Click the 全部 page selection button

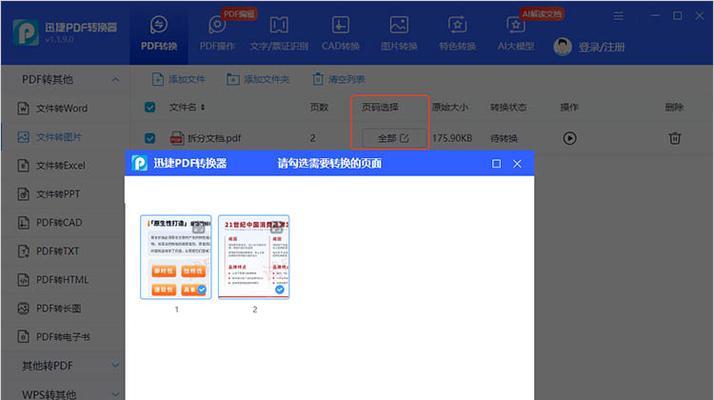coord(393,138)
